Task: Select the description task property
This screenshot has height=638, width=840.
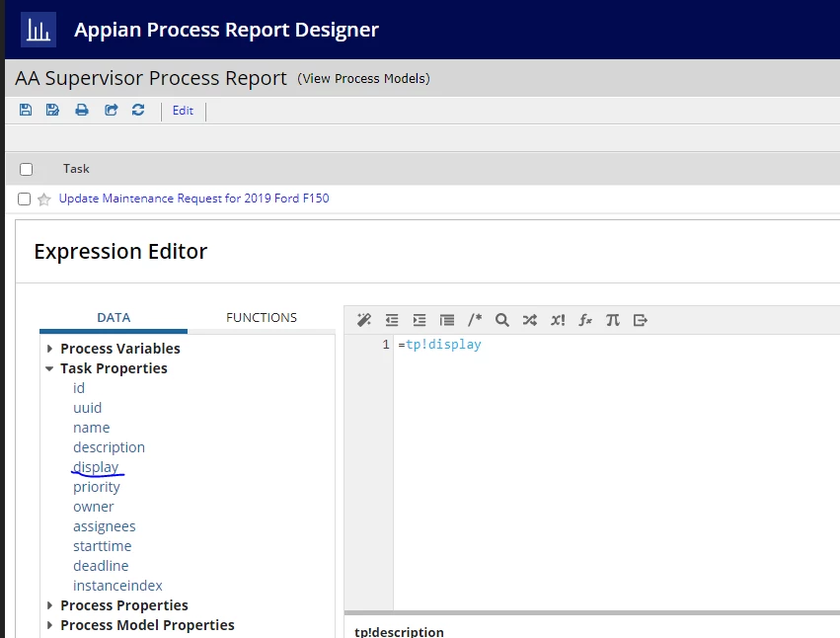Action: [109, 447]
